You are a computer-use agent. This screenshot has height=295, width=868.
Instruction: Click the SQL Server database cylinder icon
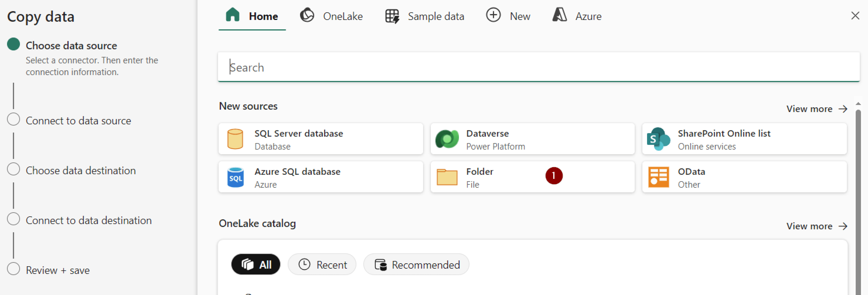pyautogui.click(x=235, y=139)
